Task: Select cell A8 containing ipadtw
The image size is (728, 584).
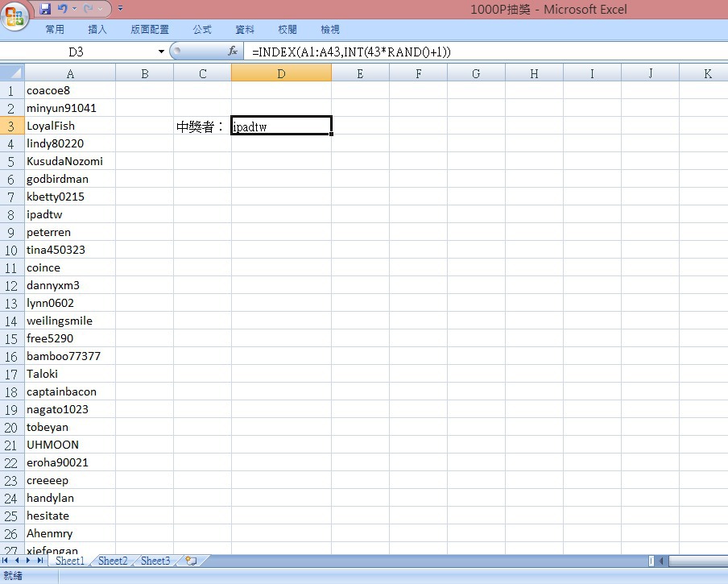Action: (70, 214)
